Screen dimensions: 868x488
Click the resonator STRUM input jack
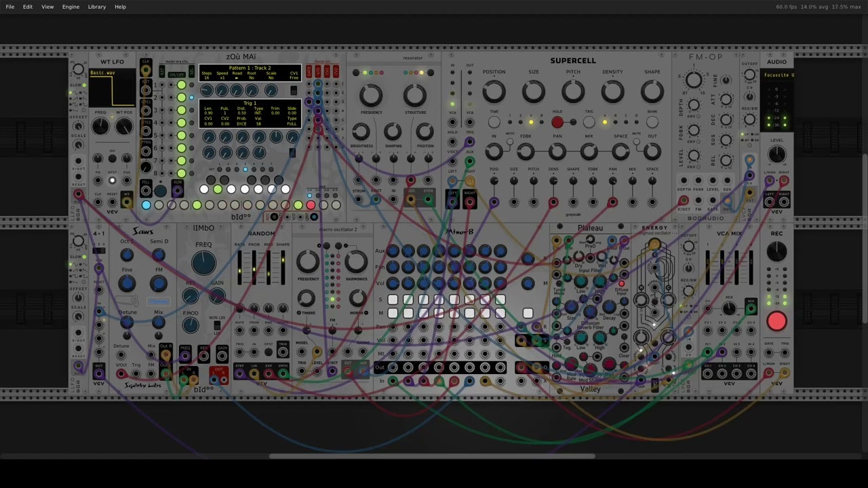[x=359, y=200]
